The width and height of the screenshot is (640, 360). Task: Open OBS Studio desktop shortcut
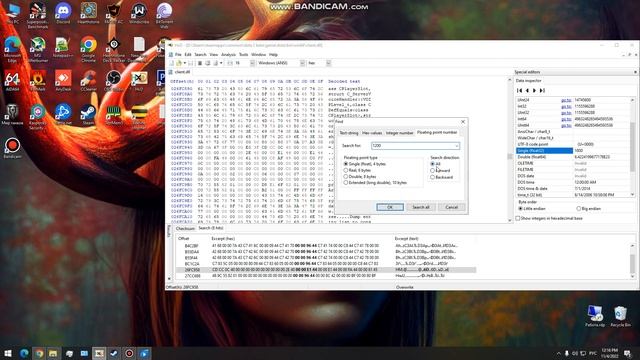click(x=113, y=81)
